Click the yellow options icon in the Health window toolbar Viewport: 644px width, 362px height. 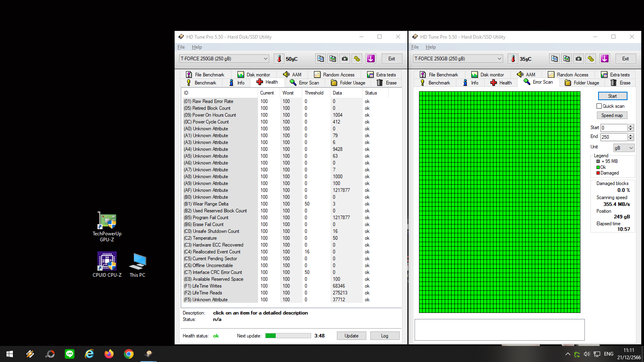coord(357,59)
